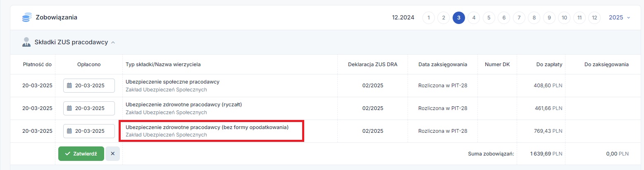
Task: Go to month 10
Action: click(x=564, y=18)
